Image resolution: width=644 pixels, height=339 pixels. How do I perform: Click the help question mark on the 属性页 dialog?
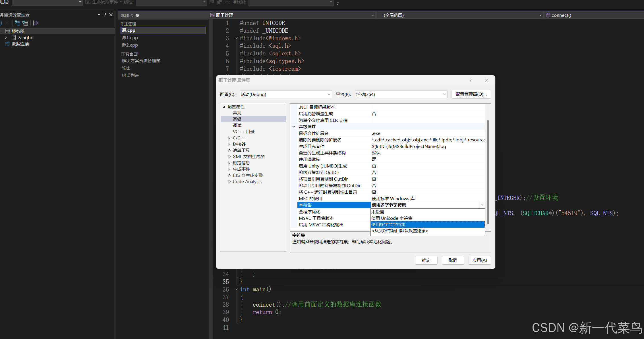[x=470, y=80]
